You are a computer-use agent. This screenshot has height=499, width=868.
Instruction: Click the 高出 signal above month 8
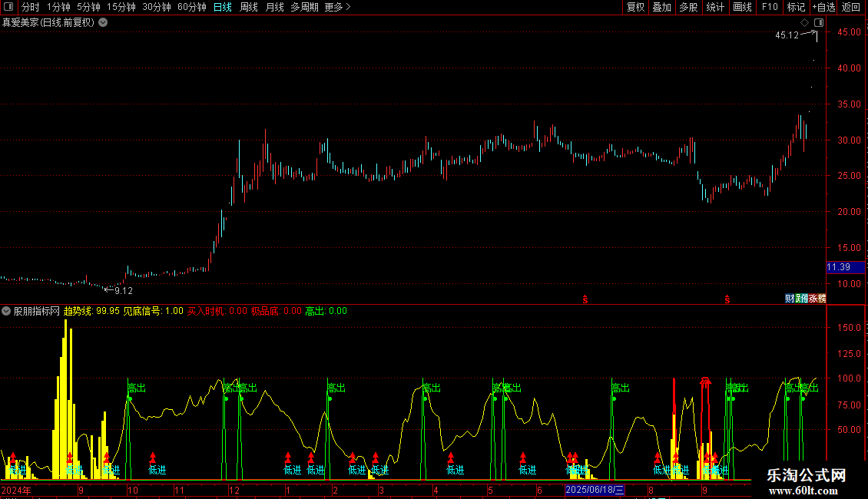tap(621, 388)
